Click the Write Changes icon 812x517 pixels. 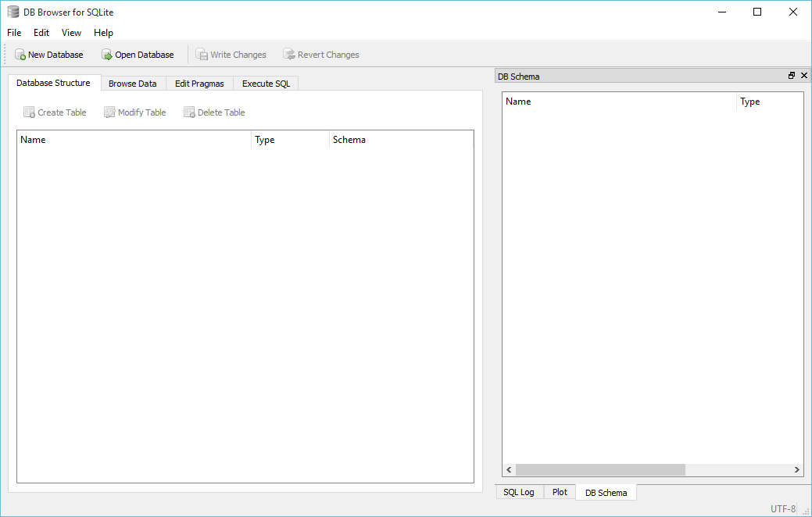coord(202,55)
